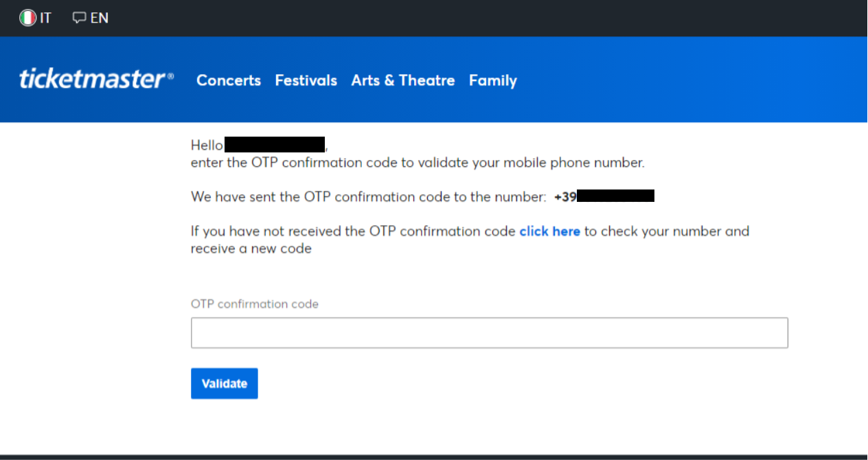Click the "Hello" greeting text
Viewport: 868px width, 460px height.
(207, 146)
